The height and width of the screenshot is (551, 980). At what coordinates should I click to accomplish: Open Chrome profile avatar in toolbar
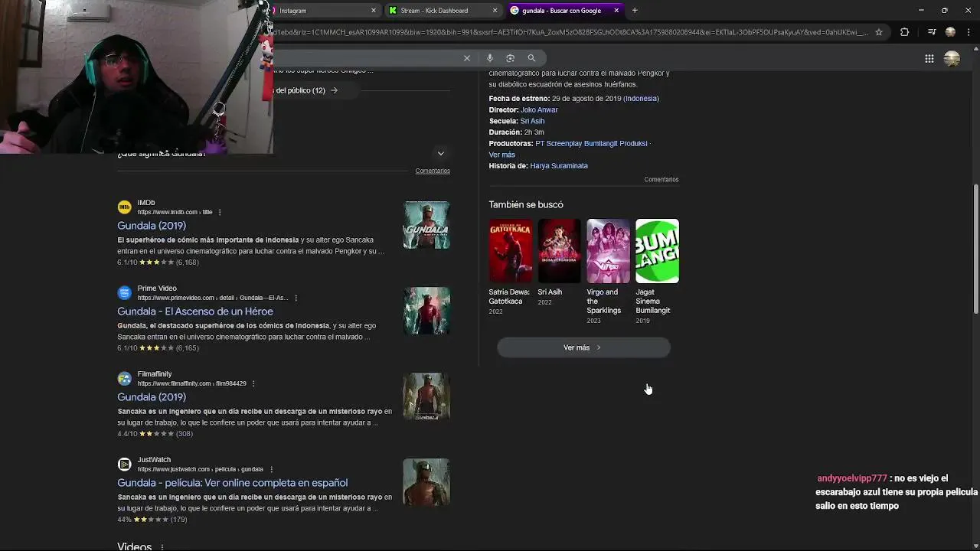(950, 32)
